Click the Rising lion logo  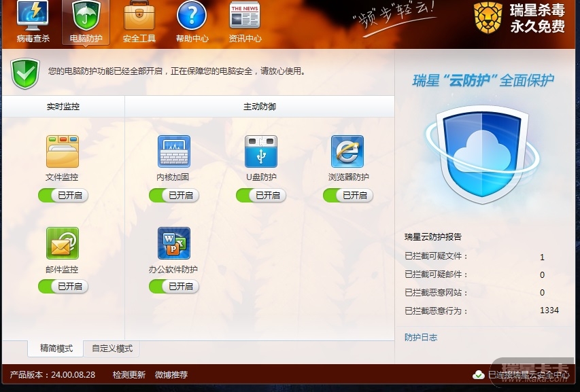click(488, 18)
